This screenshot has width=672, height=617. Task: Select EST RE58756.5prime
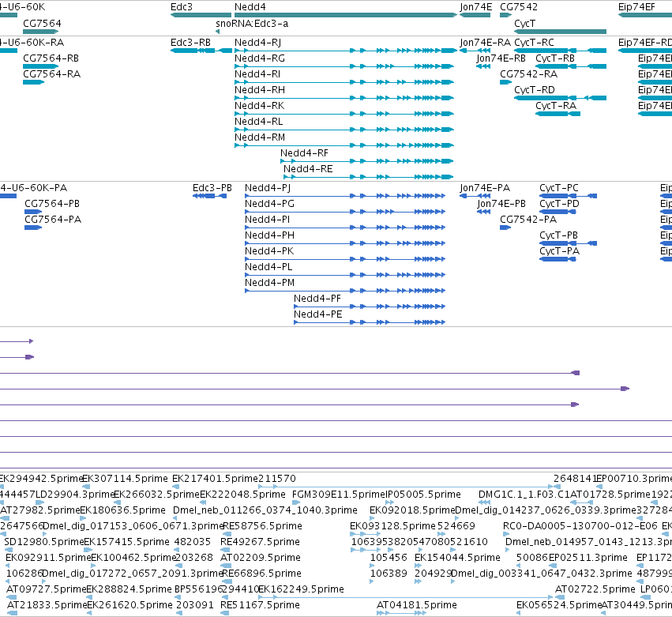coord(262,526)
